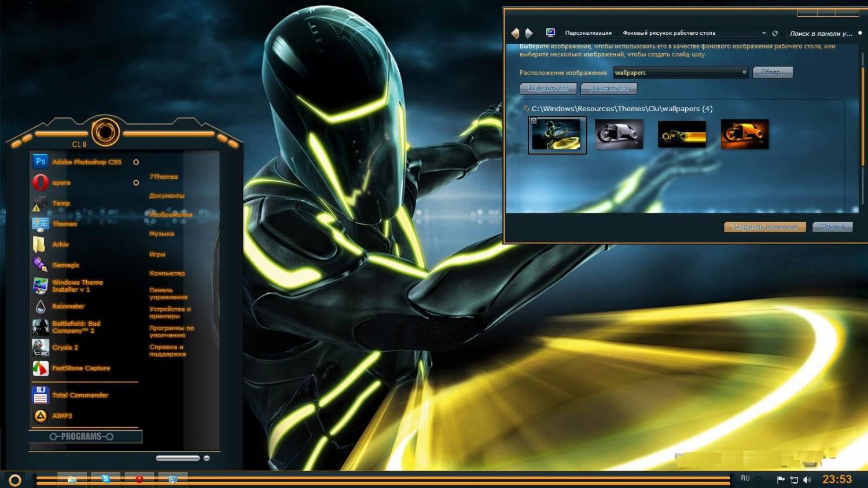The height and width of the screenshot is (488, 868).
Task: Click Skype icon on the taskbar
Action: pyautogui.click(x=105, y=479)
